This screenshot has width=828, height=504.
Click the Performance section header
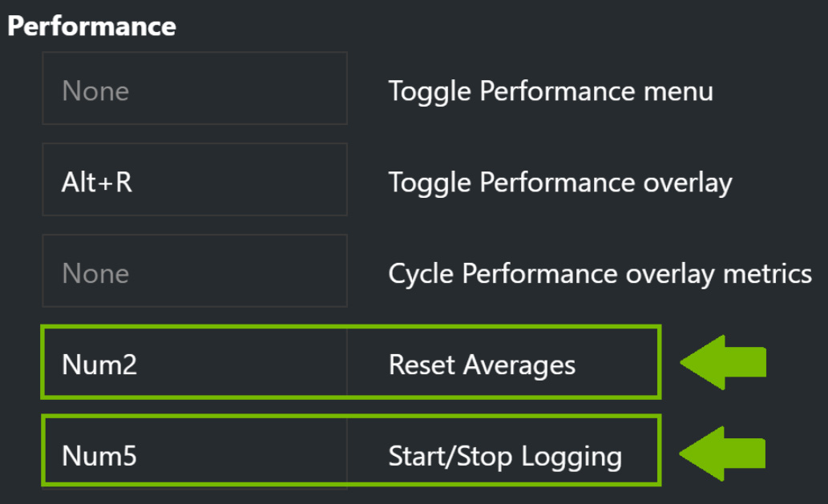pyautogui.click(x=91, y=25)
